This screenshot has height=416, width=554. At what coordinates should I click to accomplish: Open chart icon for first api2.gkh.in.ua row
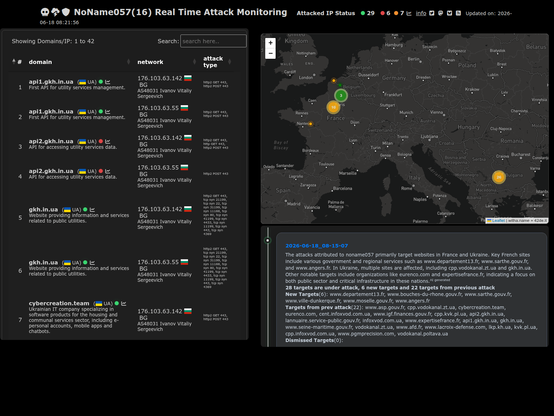[x=108, y=141]
